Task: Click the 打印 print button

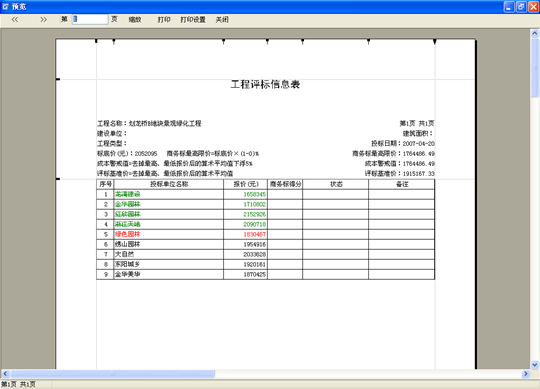Action: point(164,20)
